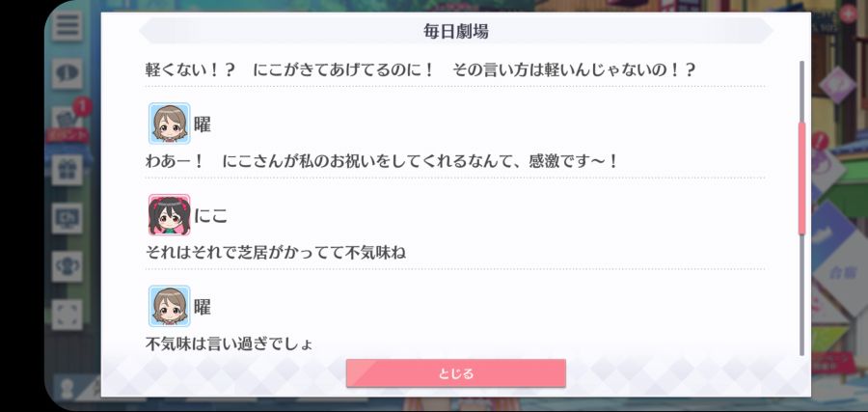868x412 pixels.
Task: Select the lower 曜 avatar thumbnail
Action: pyautogui.click(x=170, y=306)
